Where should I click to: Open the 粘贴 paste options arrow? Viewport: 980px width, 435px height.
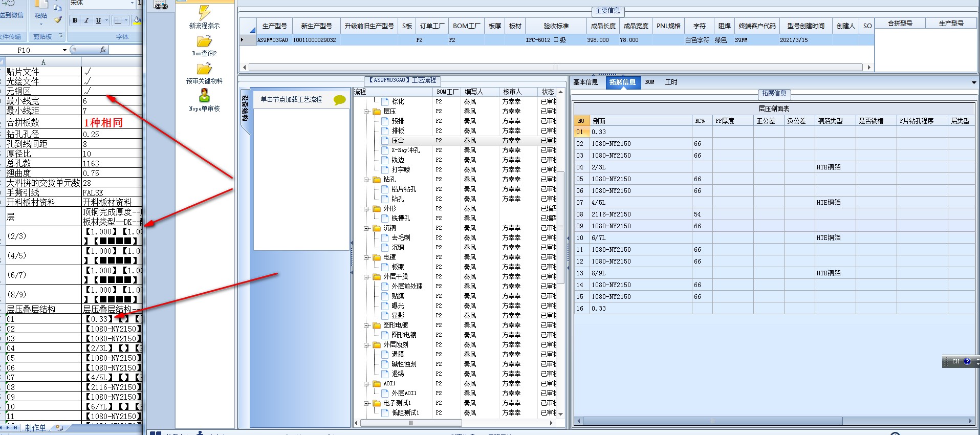coord(41,24)
